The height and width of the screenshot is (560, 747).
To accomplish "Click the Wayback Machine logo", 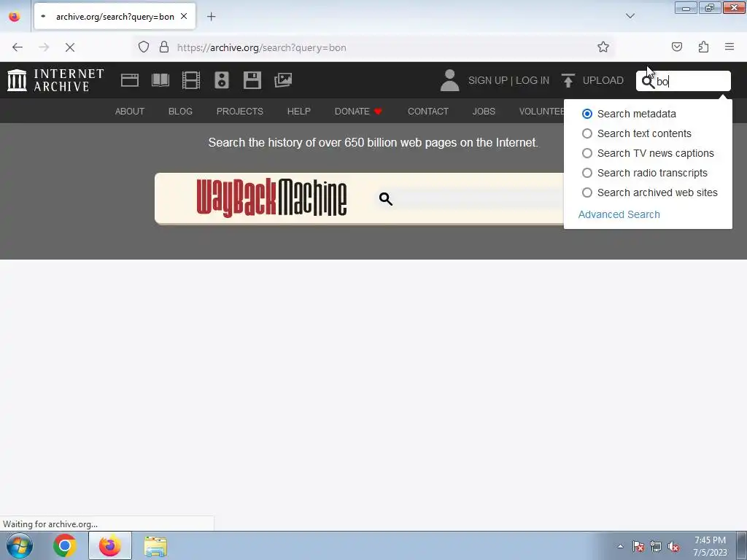I will click(271, 198).
